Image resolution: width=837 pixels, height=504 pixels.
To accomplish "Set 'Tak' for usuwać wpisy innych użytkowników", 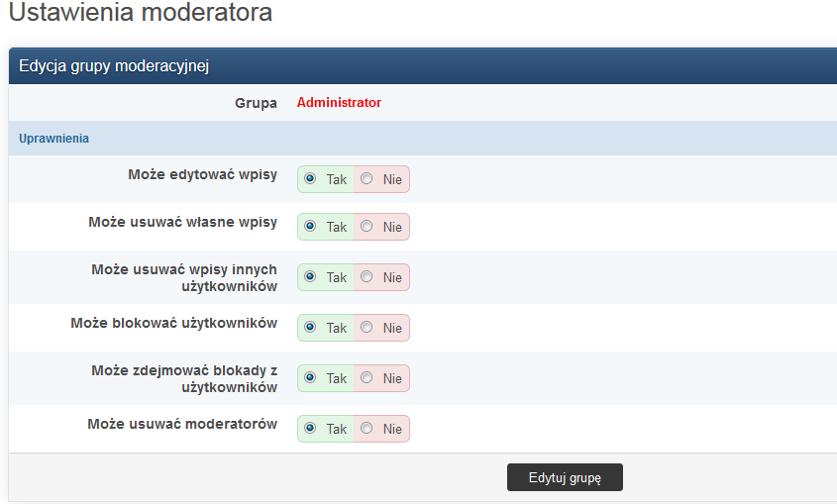I will pos(311,277).
